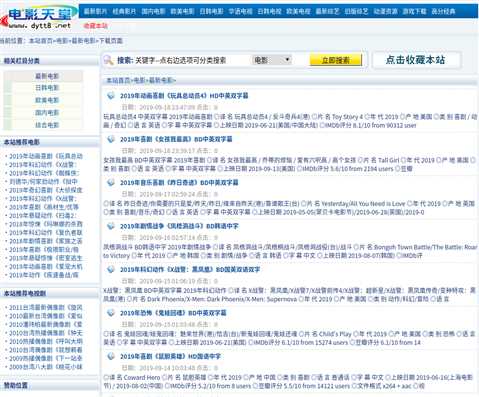The width and height of the screenshot is (479, 397).
Task: Click the yellow 立即搜索 button
Action: pyautogui.click(x=336, y=60)
